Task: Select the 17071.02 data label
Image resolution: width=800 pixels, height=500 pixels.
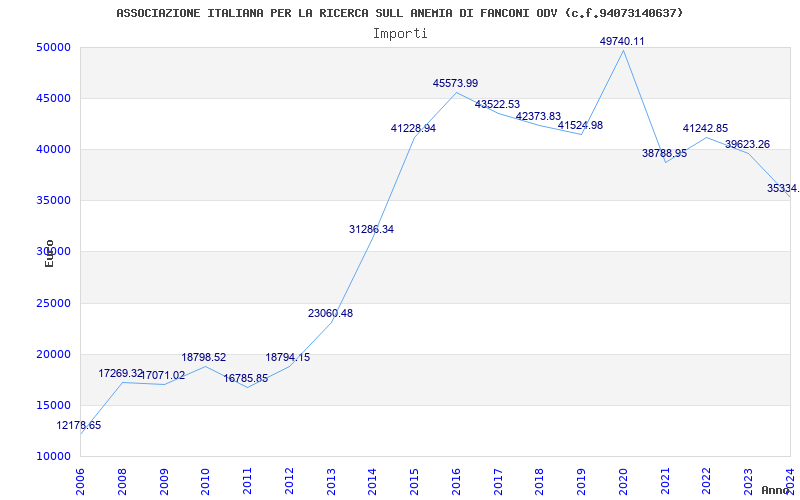Action: pos(162,376)
